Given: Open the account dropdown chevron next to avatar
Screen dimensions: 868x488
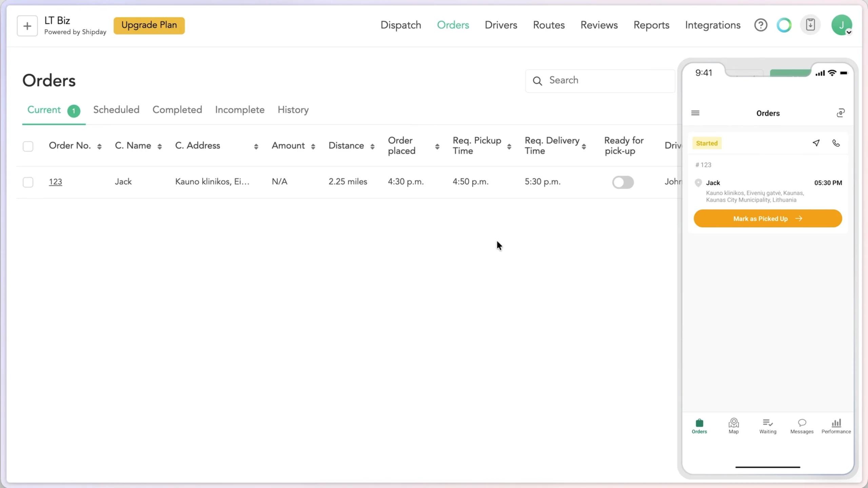Looking at the screenshot, I should point(849,33).
